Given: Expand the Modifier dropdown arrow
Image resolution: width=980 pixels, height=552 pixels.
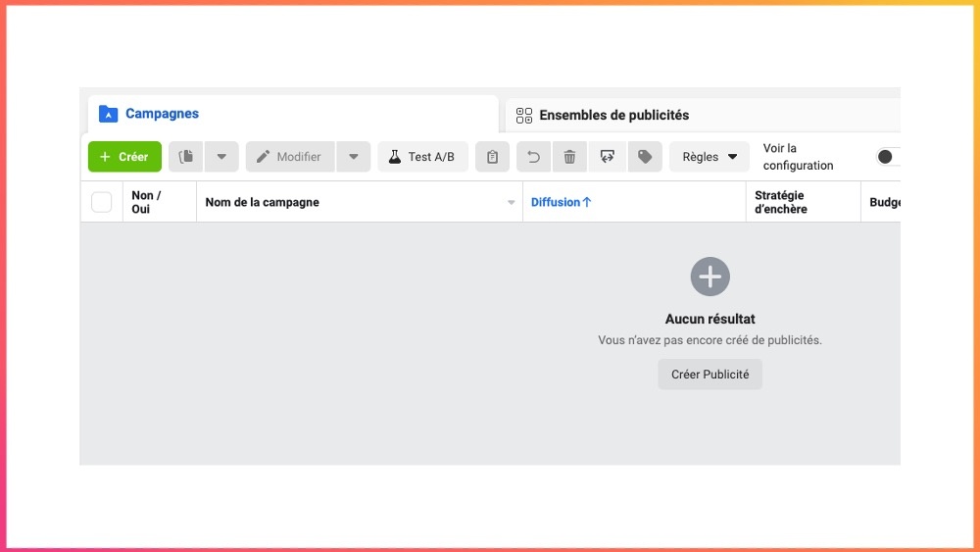Looking at the screenshot, I should pos(353,156).
